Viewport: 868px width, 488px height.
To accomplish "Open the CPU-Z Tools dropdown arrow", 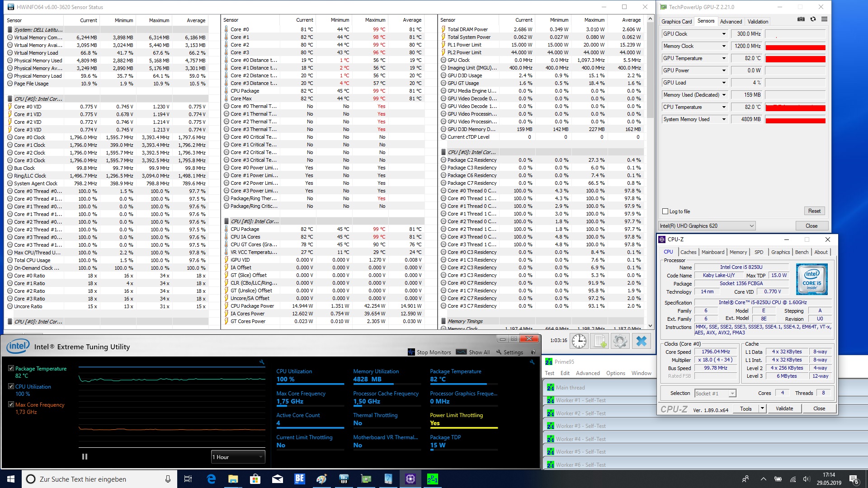I will click(762, 408).
